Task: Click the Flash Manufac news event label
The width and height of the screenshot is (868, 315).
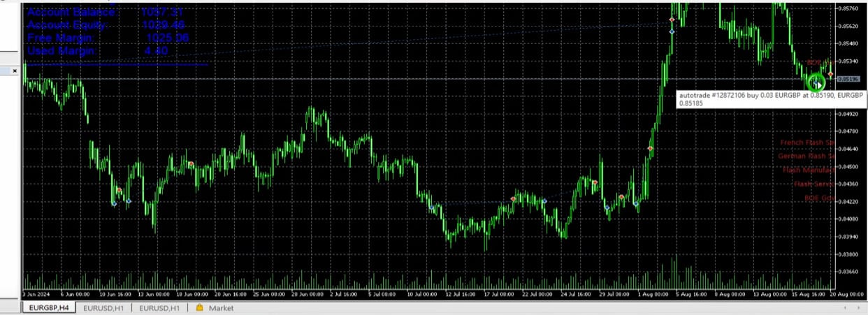Action: click(x=808, y=170)
